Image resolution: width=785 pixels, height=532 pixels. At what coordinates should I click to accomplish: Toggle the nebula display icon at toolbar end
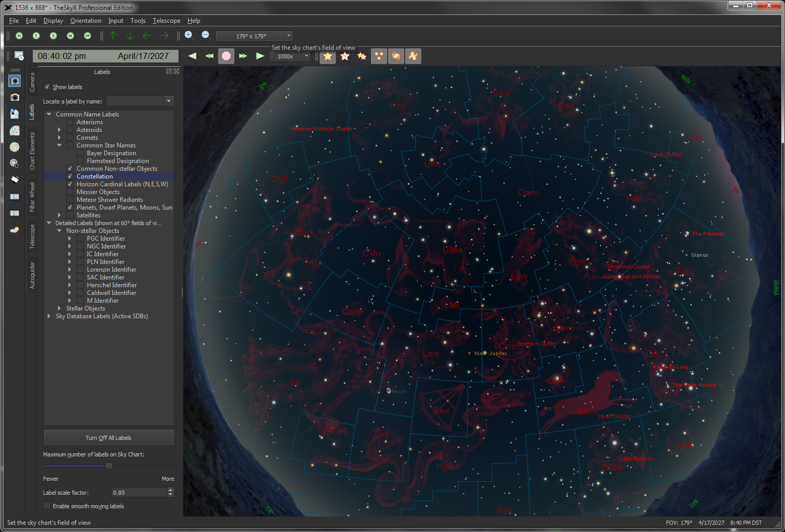[x=413, y=56]
